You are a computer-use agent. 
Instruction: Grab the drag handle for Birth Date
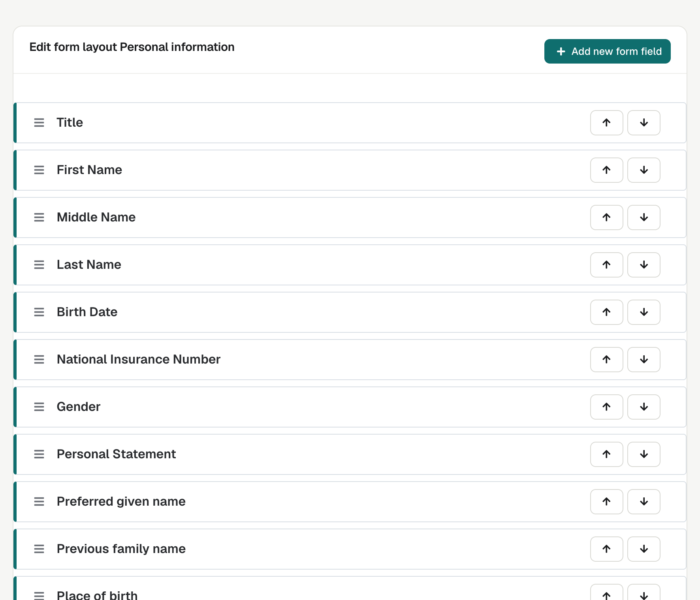tap(39, 312)
